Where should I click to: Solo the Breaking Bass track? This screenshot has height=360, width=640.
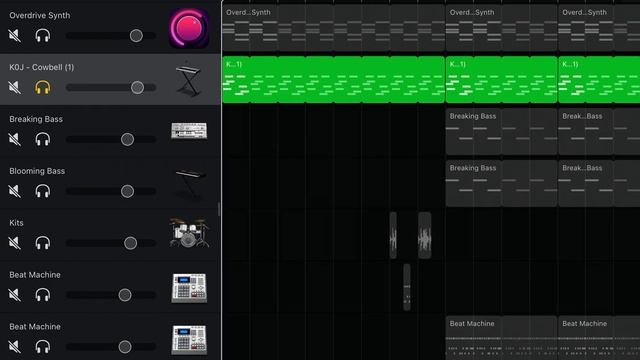[x=42, y=139]
